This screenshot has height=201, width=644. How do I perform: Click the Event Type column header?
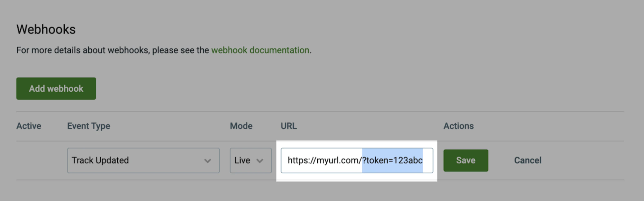click(x=88, y=126)
